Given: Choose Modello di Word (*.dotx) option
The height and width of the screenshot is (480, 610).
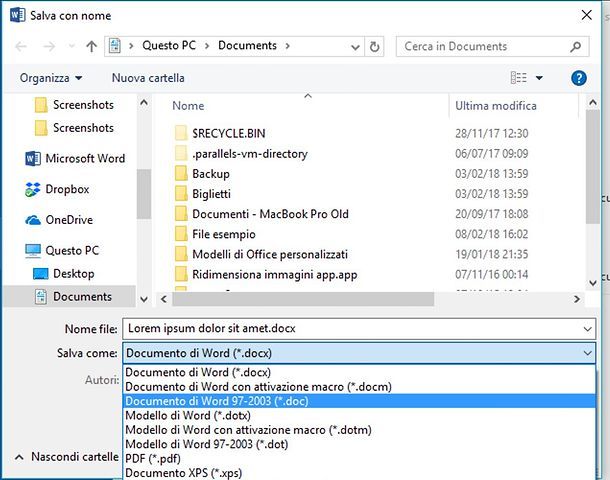Looking at the screenshot, I should pyautogui.click(x=359, y=415).
